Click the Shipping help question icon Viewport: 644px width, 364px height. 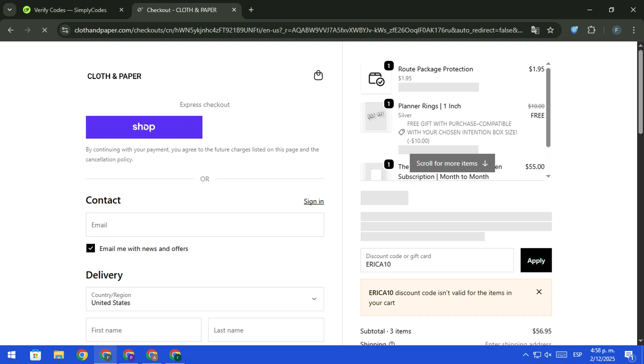click(392, 344)
